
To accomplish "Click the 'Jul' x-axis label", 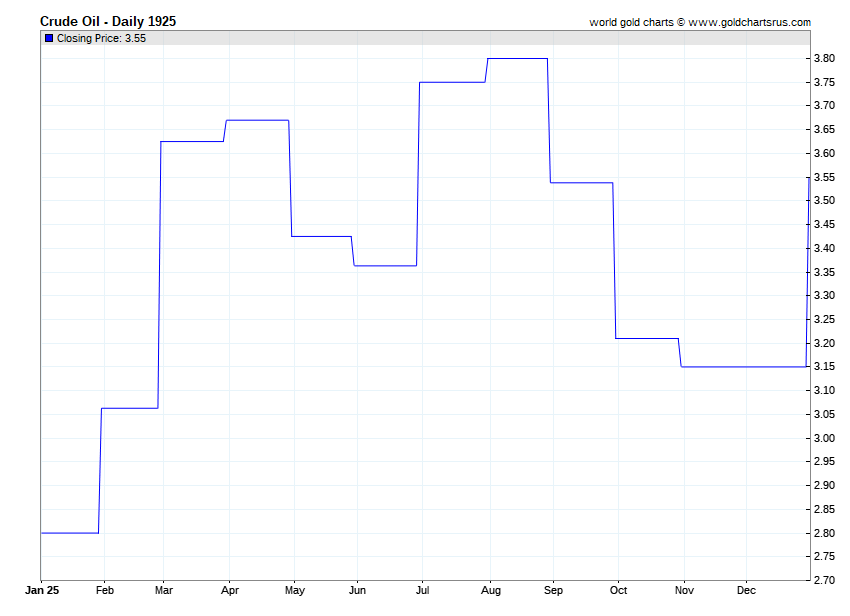I will pos(422,590).
